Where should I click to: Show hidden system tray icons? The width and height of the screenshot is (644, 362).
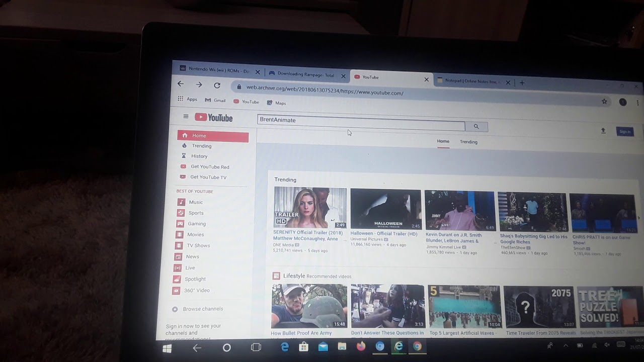tap(566, 345)
